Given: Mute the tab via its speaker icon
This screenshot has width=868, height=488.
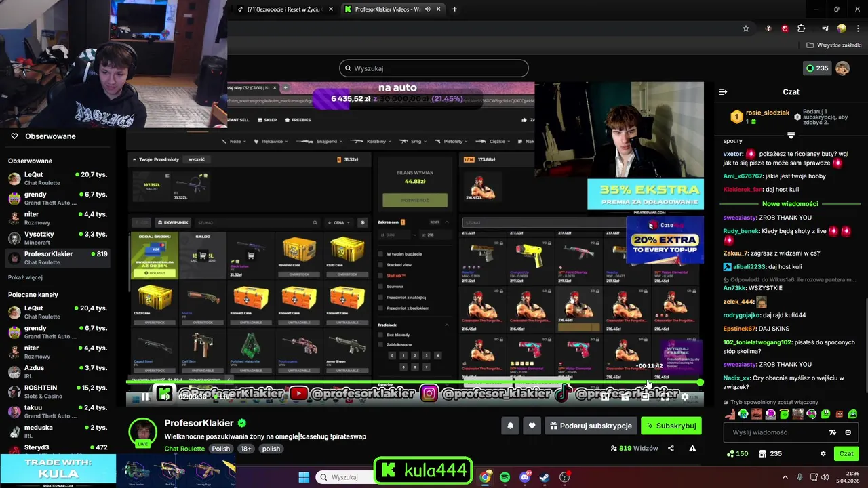Looking at the screenshot, I should pos(428,9).
